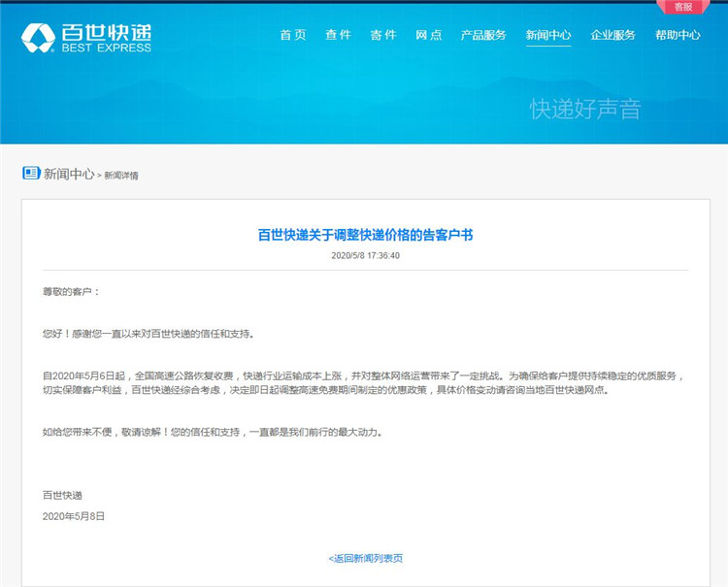The image size is (728, 587).
Task: Click the BEST EXPRESS logo
Action: [x=86, y=38]
